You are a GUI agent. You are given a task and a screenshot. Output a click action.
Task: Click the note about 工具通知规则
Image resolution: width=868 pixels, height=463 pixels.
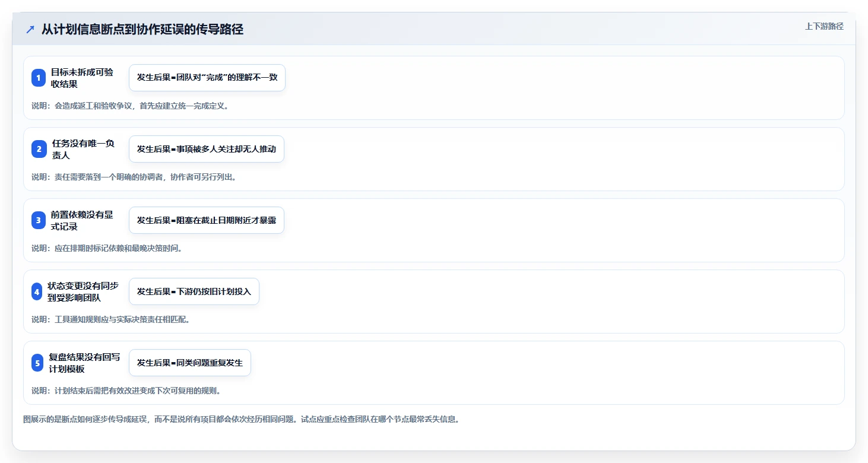pyautogui.click(x=110, y=319)
